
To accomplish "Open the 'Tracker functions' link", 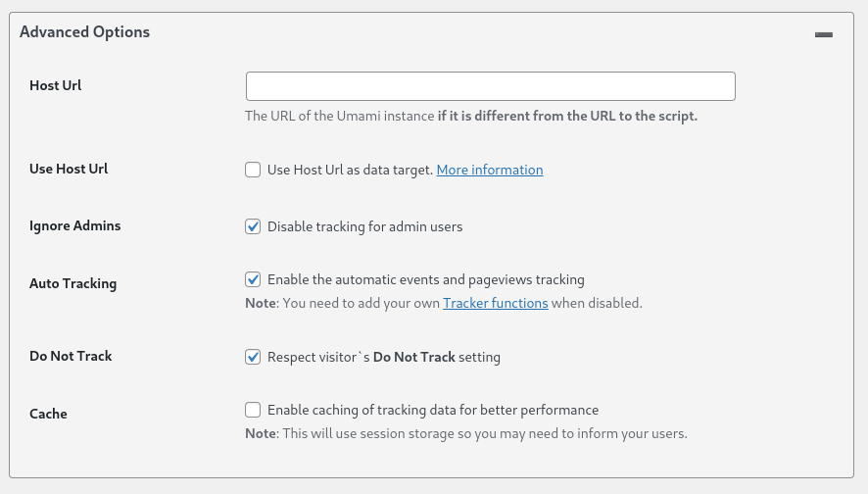I will (x=495, y=303).
